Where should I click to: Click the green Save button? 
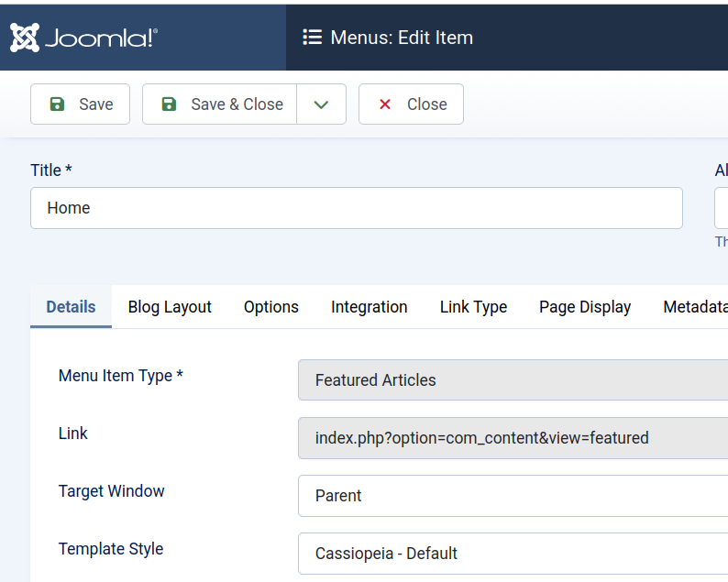[81, 104]
